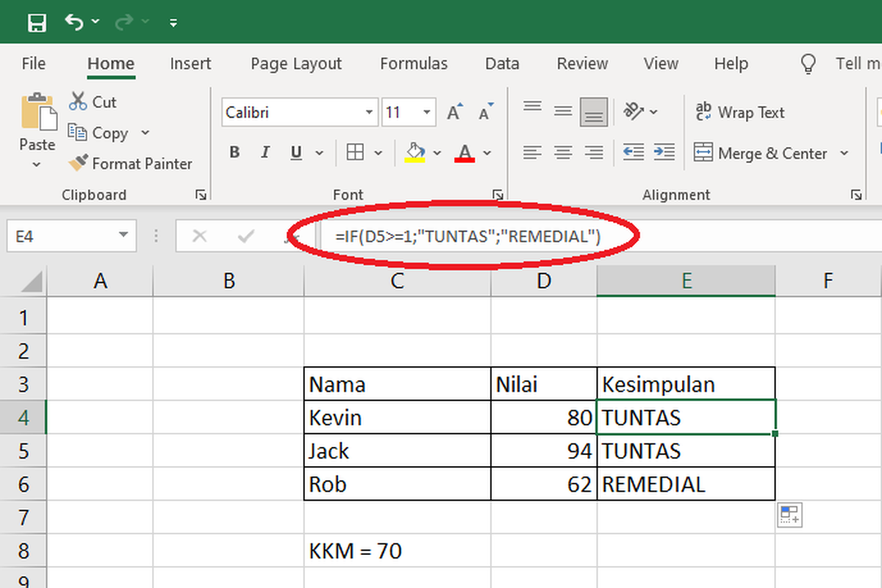
Task: Switch to the Formulas tab
Action: click(413, 64)
